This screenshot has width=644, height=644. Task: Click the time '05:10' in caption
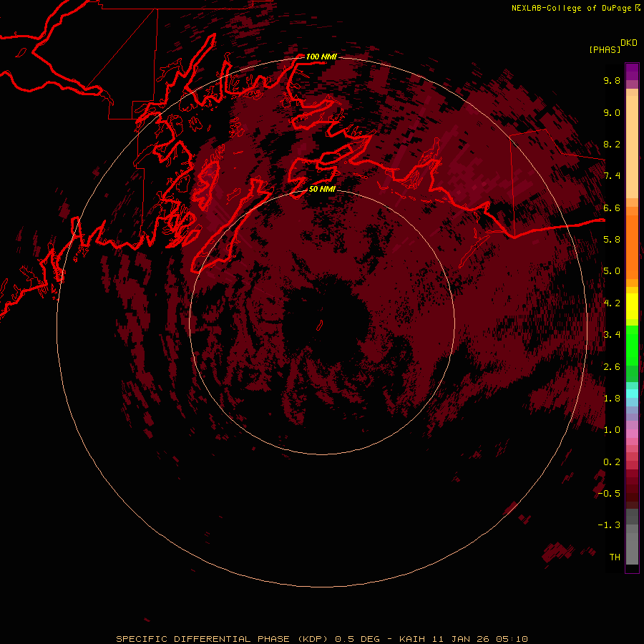(x=512, y=639)
